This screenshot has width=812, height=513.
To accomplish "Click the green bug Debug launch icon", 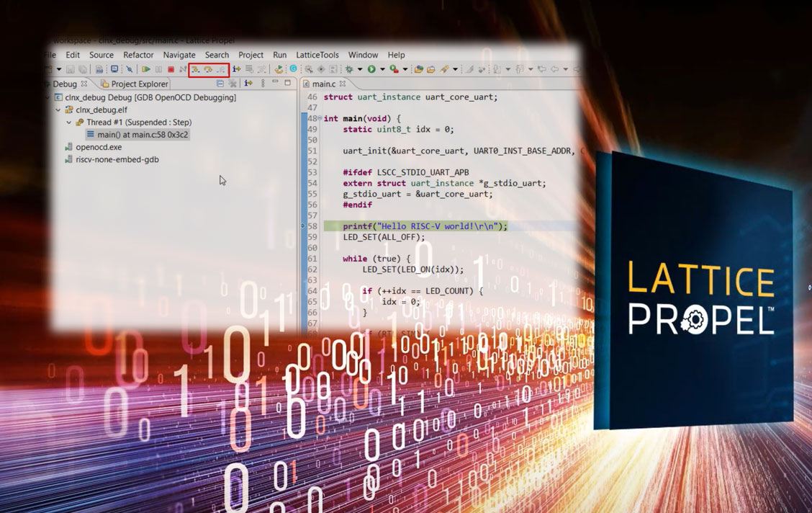I will click(x=350, y=69).
